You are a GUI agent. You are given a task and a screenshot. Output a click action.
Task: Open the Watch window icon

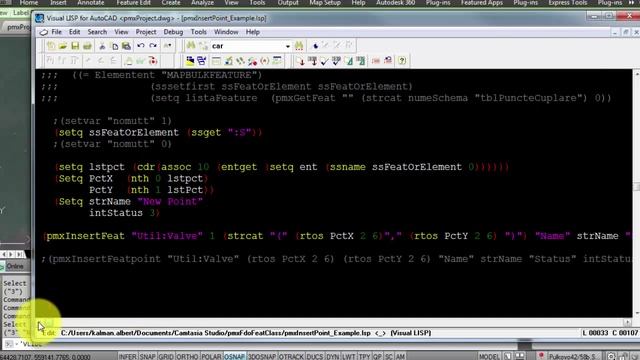tap(277, 61)
